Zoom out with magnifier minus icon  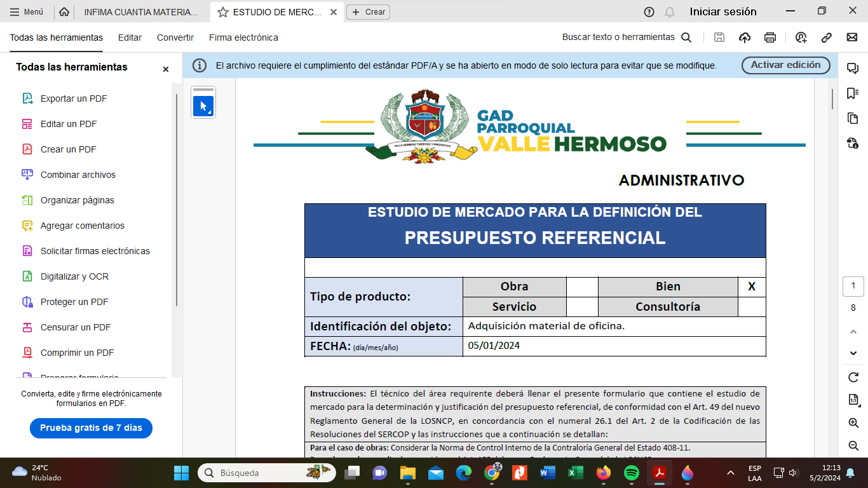coord(853,446)
